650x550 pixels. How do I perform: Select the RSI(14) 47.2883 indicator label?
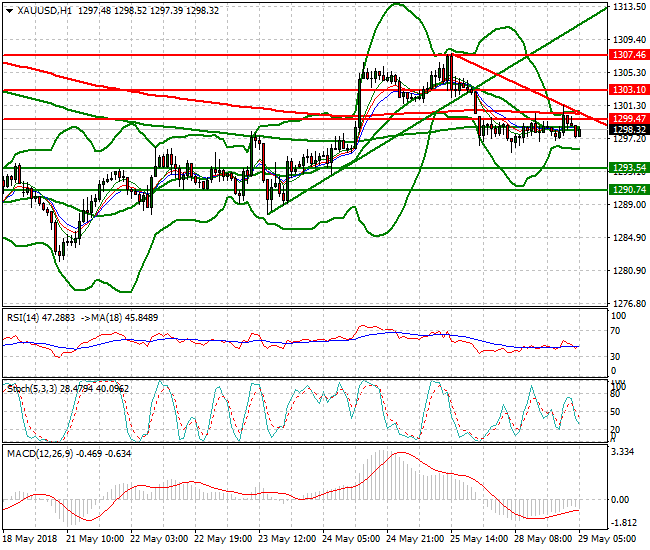(x=41, y=318)
